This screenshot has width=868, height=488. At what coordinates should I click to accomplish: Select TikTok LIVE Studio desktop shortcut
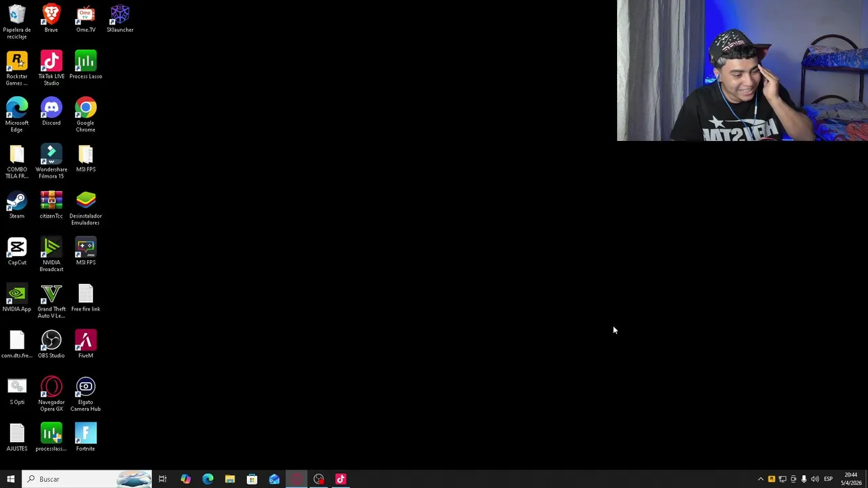[51, 68]
